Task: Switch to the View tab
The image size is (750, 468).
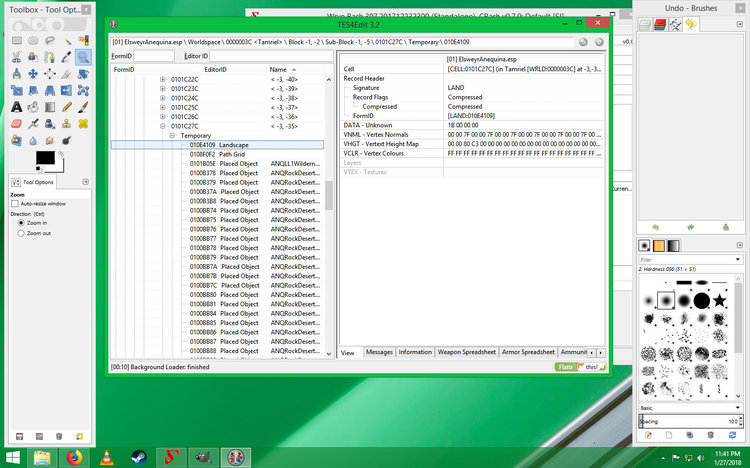Action: click(x=348, y=353)
